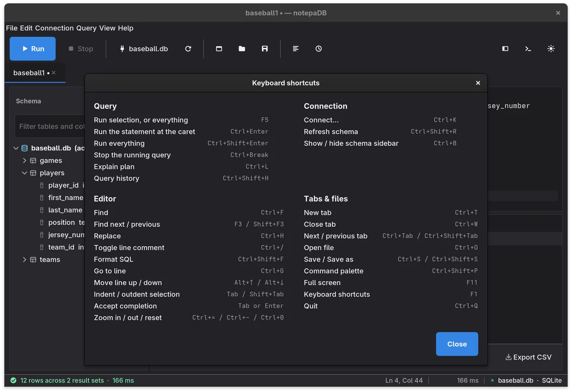Click the Stop button in toolbar
Viewport: 572px width, 392px height.
pyautogui.click(x=81, y=49)
